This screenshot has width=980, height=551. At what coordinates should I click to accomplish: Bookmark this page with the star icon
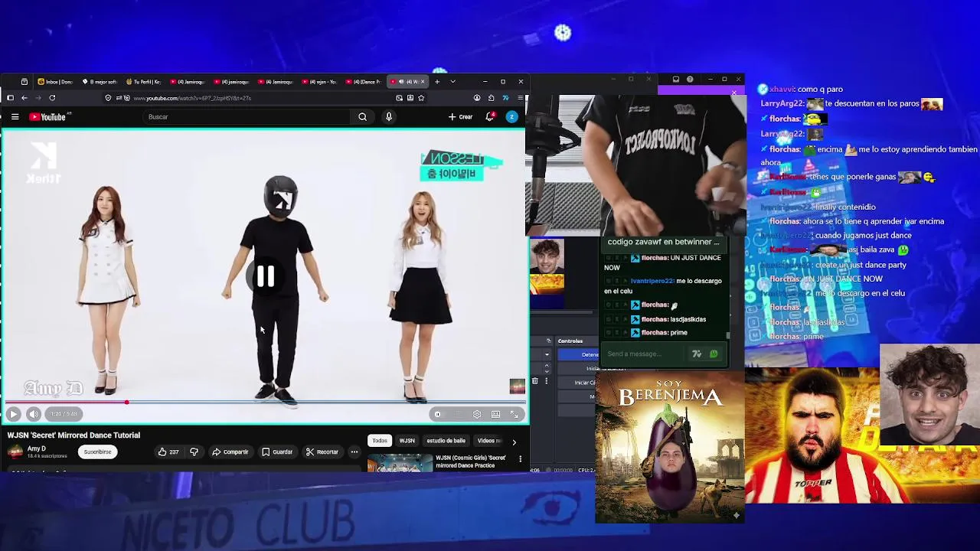pos(421,98)
